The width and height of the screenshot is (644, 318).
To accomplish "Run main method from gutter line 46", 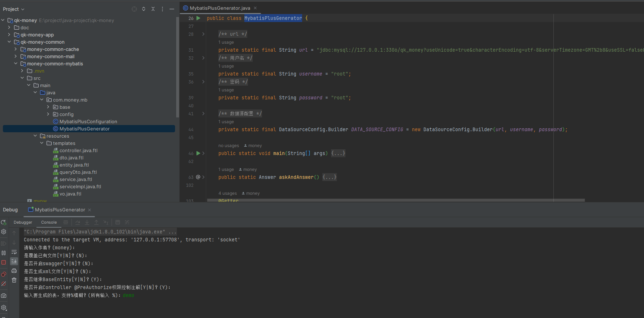I will coord(198,153).
